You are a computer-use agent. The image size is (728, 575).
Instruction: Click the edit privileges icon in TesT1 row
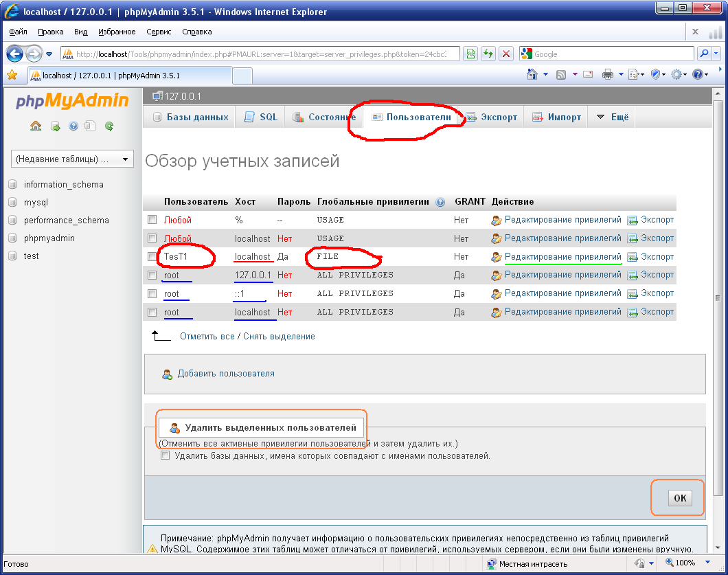coord(497,257)
